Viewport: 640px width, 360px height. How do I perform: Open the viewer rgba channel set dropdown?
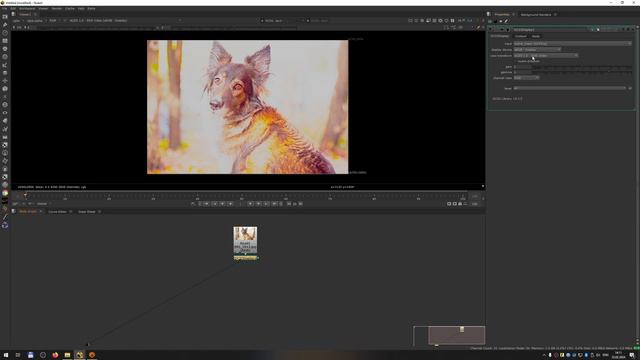[17, 20]
